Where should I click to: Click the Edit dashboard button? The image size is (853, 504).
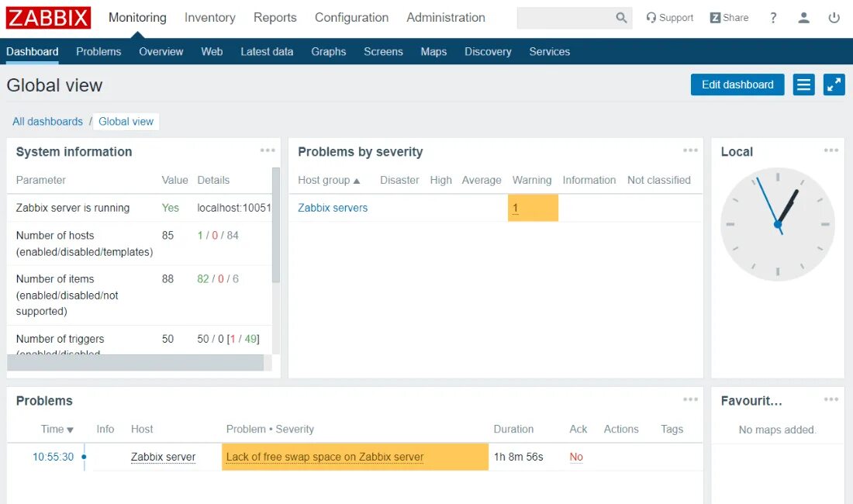[737, 85]
